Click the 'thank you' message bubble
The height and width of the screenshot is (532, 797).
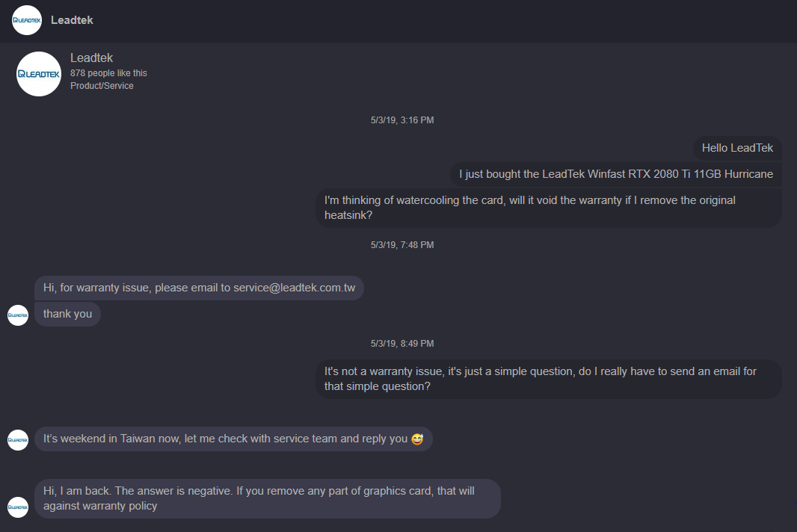(x=67, y=314)
